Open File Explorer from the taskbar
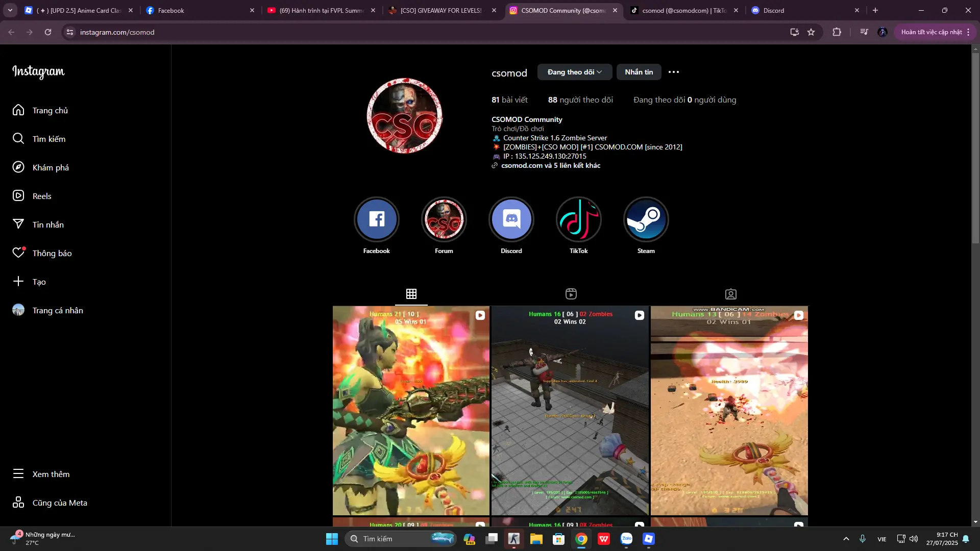The width and height of the screenshot is (980, 551). tap(536, 539)
